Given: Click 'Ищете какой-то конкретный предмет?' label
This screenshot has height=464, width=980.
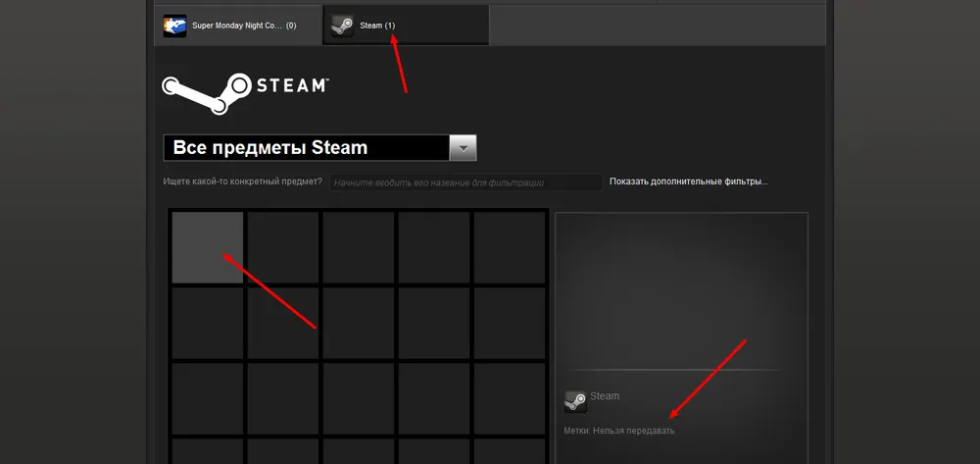Looking at the screenshot, I should pyautogui.click(x=242, y=182).
